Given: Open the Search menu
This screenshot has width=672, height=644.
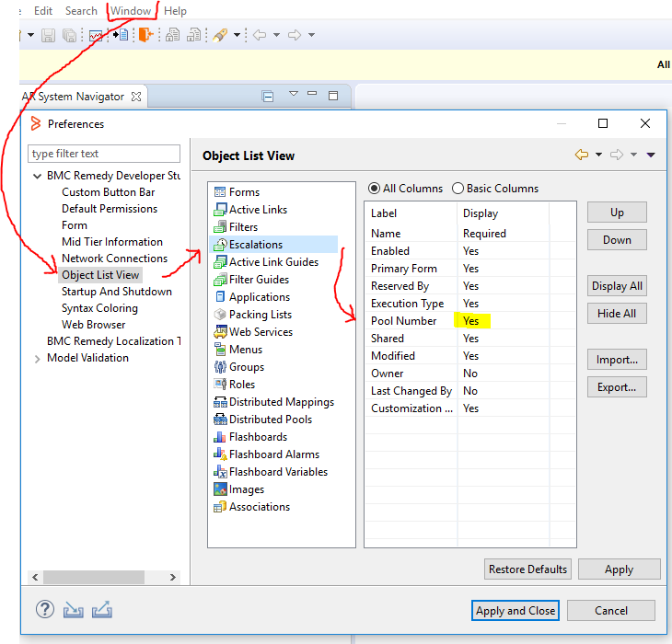Looking at the screenshot, I should [81, 11].
